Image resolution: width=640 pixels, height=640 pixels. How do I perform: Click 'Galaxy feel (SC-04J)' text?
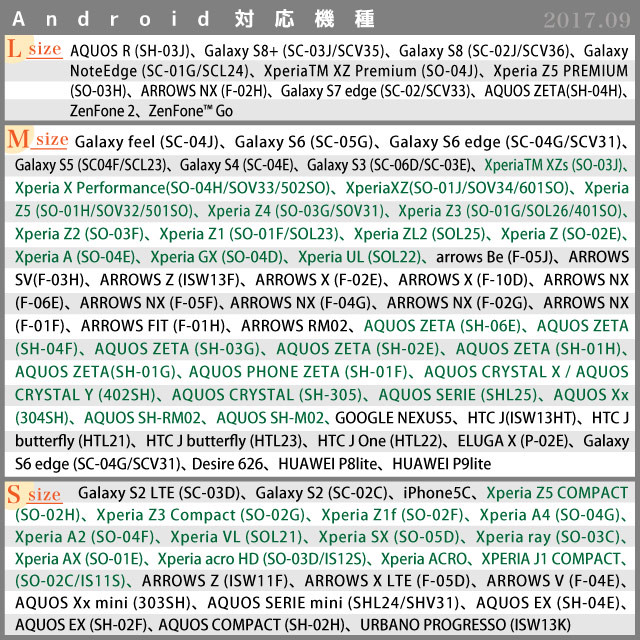pyautogui.click(x=147, y=142)
